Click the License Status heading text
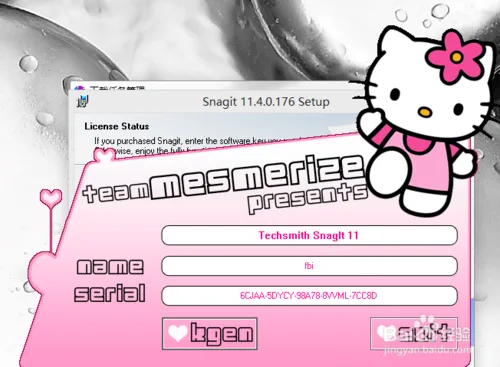The width and height of the screenshot is (500, 367). (x=117, y=126)
